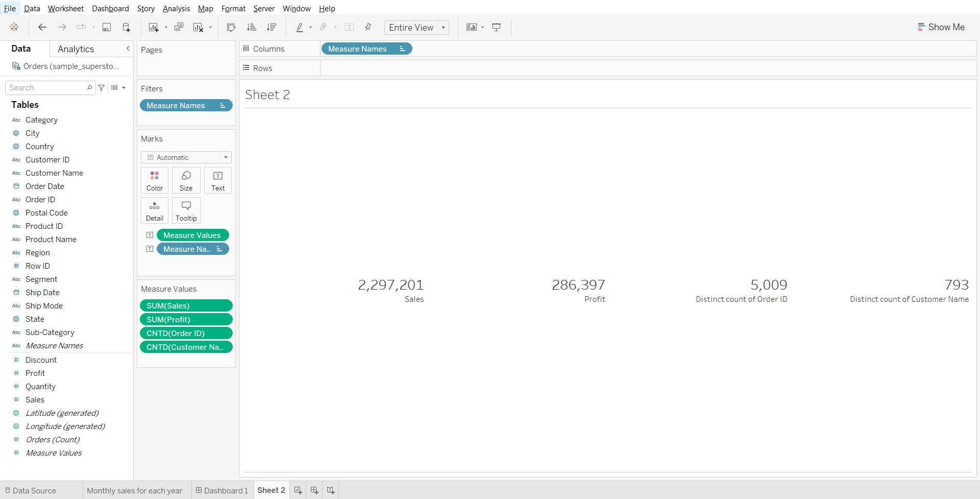This screenshot has height=499, width=980.
Task: Add a new data source from toolbar
Action: point(126,28)
